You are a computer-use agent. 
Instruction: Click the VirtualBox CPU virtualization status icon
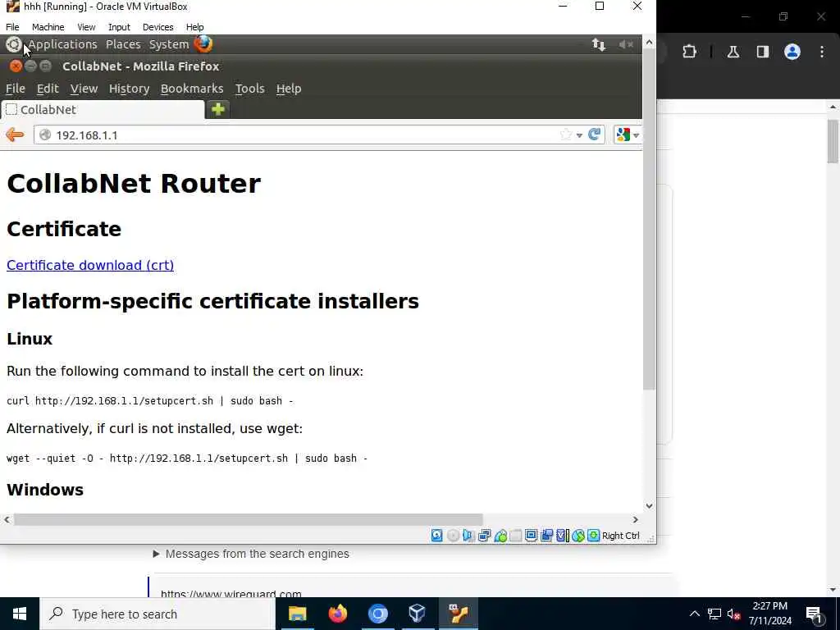tap(562, 535)
